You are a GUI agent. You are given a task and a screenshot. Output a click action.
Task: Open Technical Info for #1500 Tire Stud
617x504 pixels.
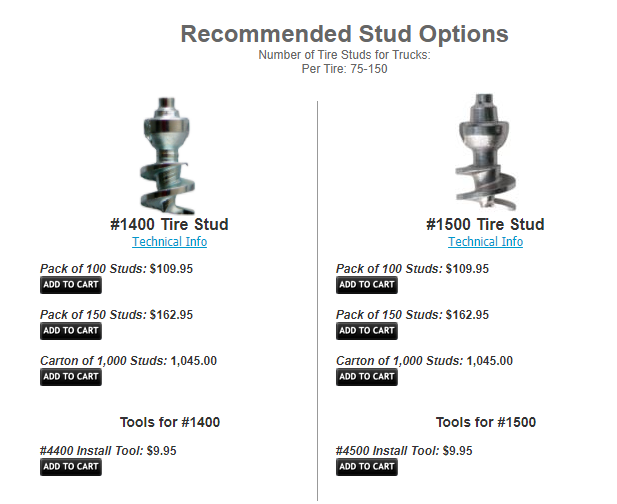tap(485, 242)
